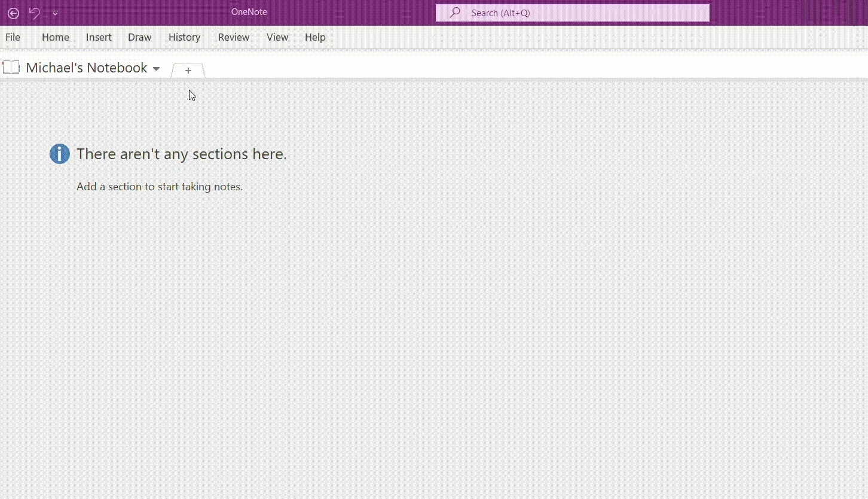Click the search magnifier icon

click(x=454, y=13)
